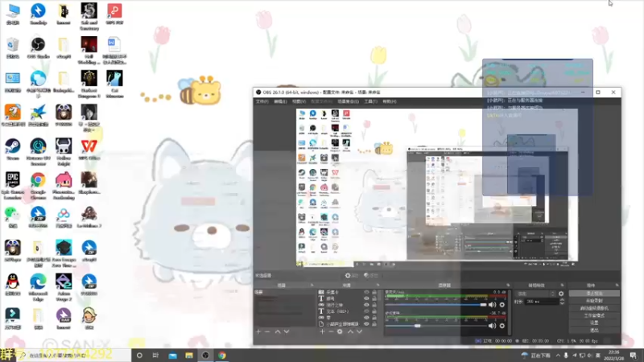This screenshot has height=362, width=644.
Task: Open the Microsoft Edge desktop shortcut
Action: 38,287
